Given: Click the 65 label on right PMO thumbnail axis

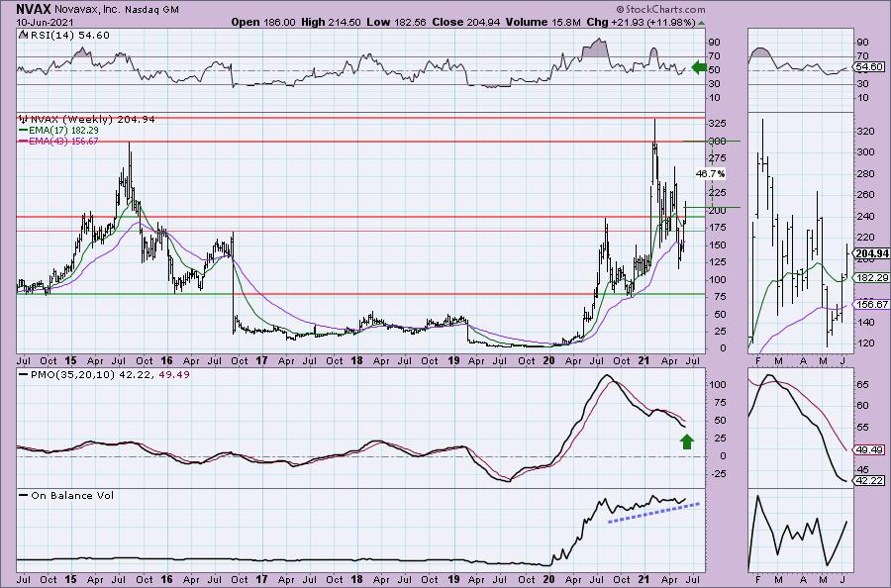Looking at the screenshot, I should click(862, 385).
